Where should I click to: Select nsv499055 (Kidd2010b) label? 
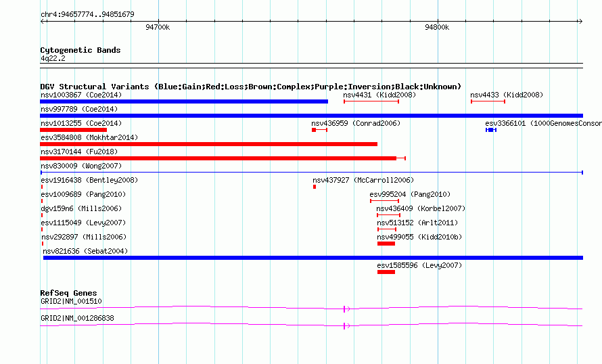click(x=419, y=237)
